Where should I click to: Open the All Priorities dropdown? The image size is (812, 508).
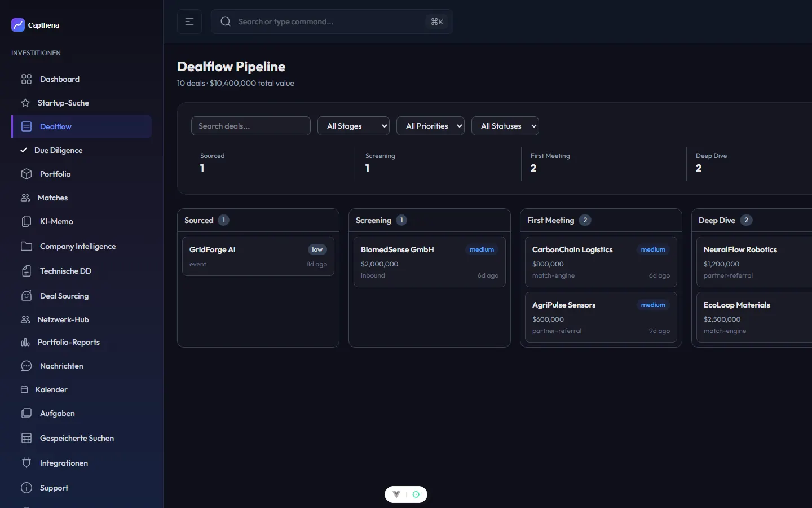[430, 126]
